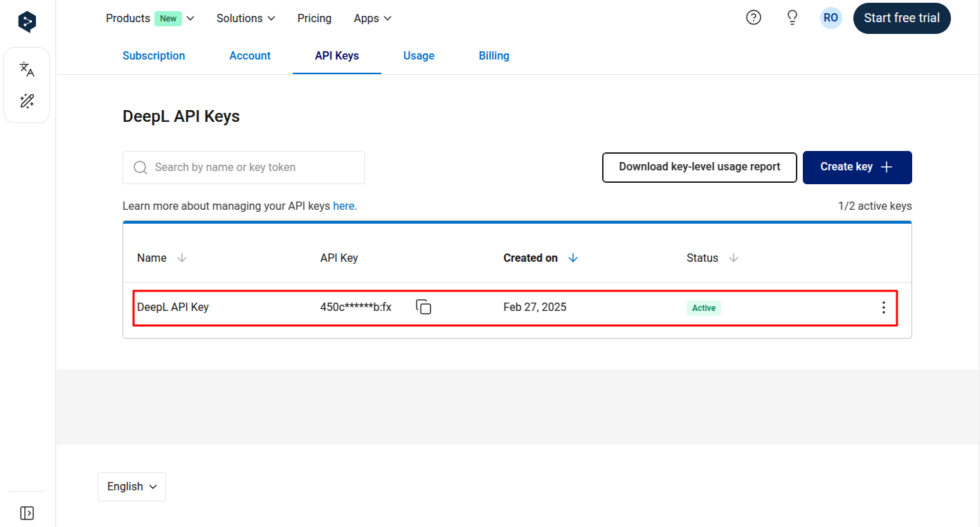Switch to the Billing tab
Viewport: 980px width, 527px height.
[494, 56]
